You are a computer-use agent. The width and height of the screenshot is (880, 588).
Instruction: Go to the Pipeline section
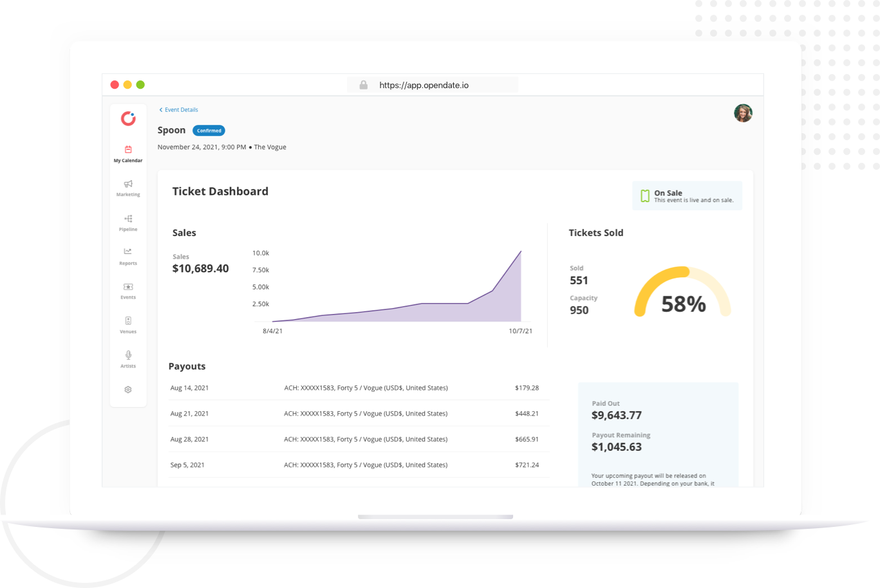click(x=128, y=223)
